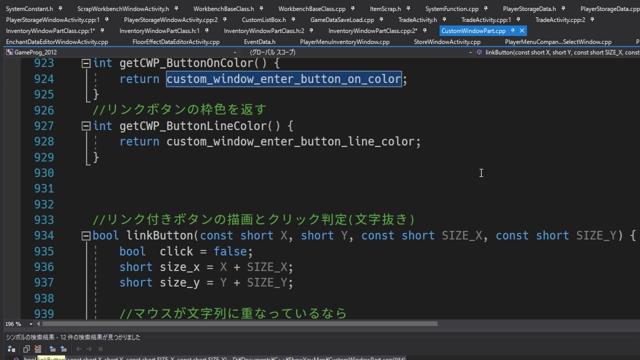Open the CustomListBox.h tab
This screenshot has width=640, height=360.
[264, 19]
